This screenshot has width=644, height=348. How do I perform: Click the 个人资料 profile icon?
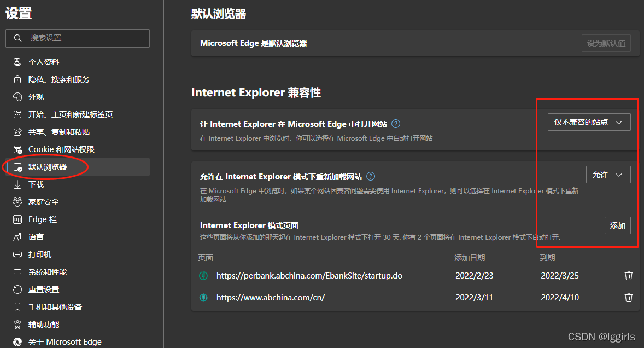[x=17, y=62]
